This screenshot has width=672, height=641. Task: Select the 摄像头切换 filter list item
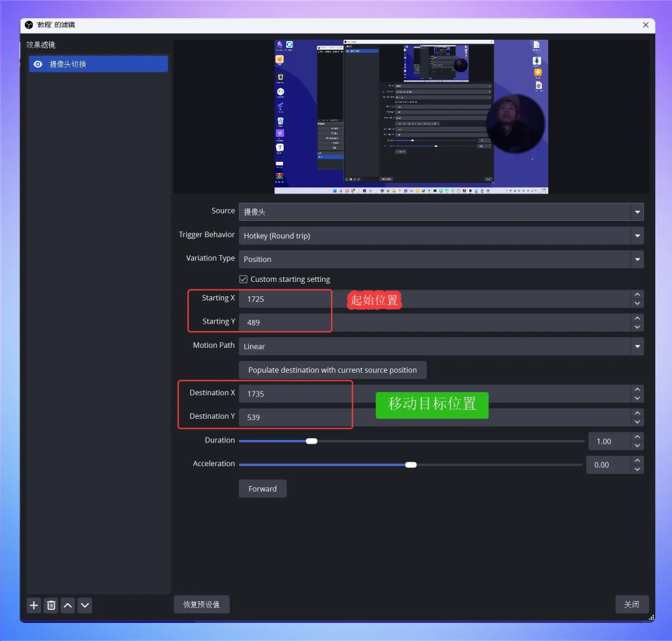(100, 64)
